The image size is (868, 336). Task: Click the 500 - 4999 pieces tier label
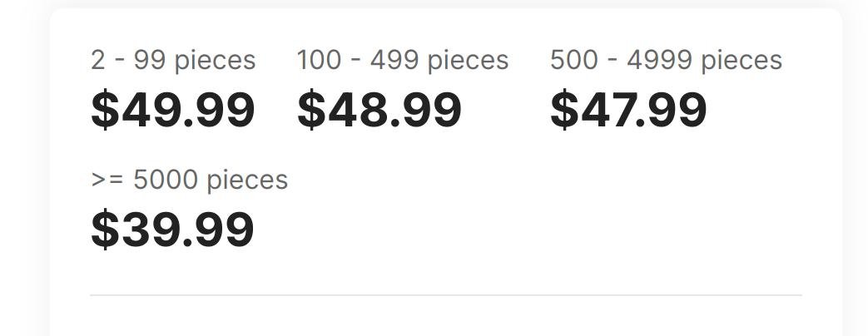[666, 60]
